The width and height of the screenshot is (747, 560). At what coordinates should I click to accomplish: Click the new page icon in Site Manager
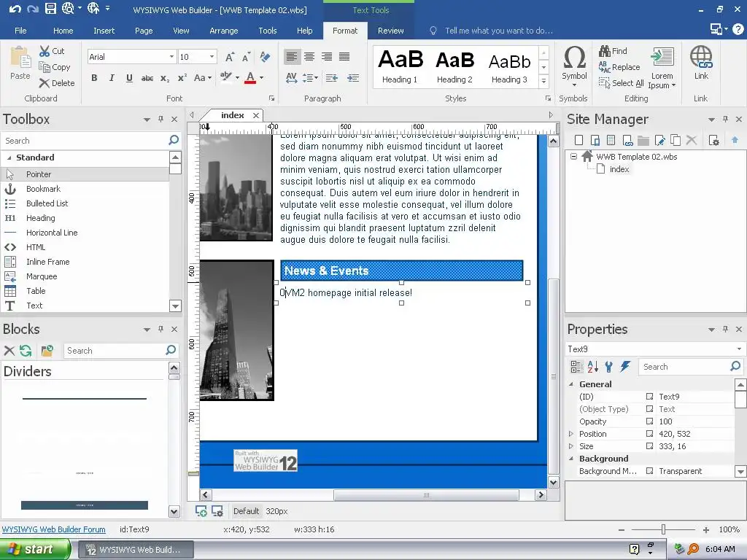578,140
